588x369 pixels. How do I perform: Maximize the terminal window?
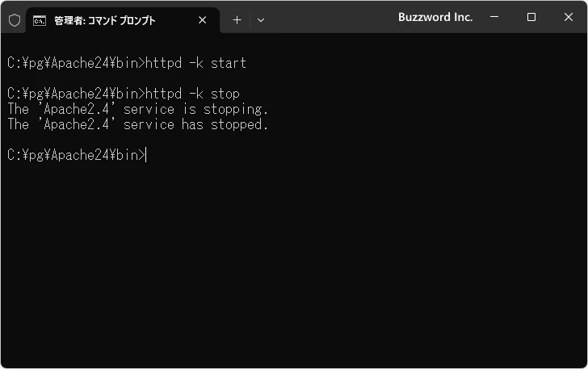531,17
